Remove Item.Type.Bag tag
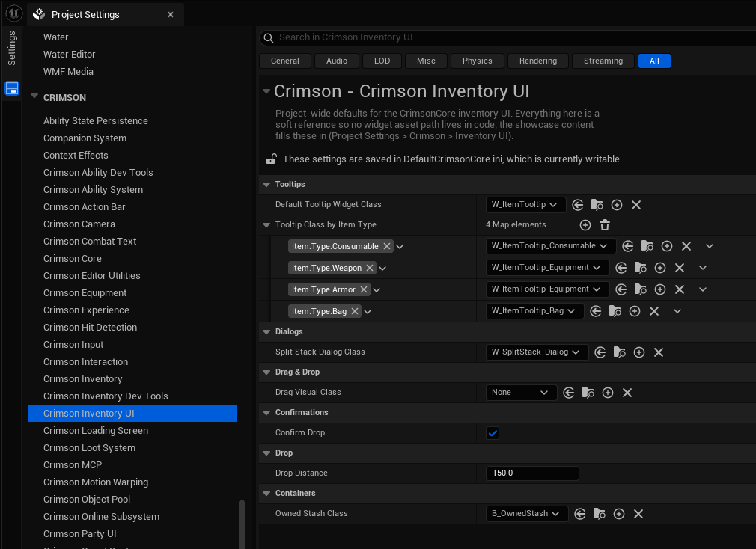Screen dimensions: 756x549 point(355,311)
